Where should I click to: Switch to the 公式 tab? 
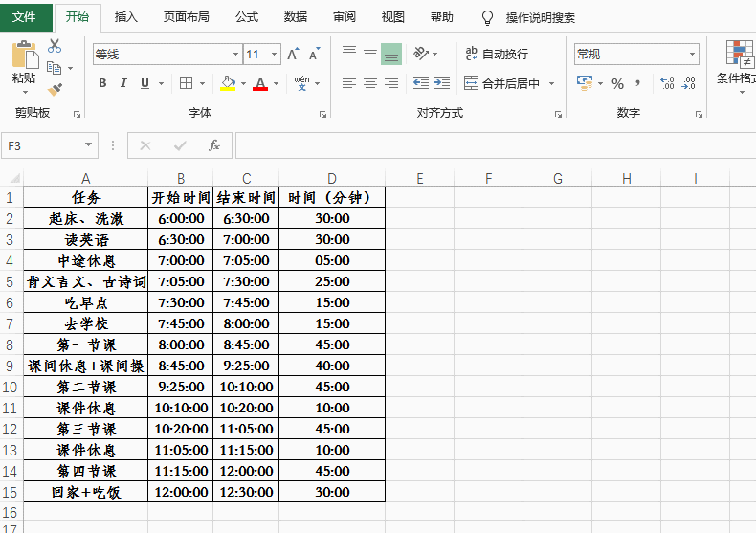(247, 17)
